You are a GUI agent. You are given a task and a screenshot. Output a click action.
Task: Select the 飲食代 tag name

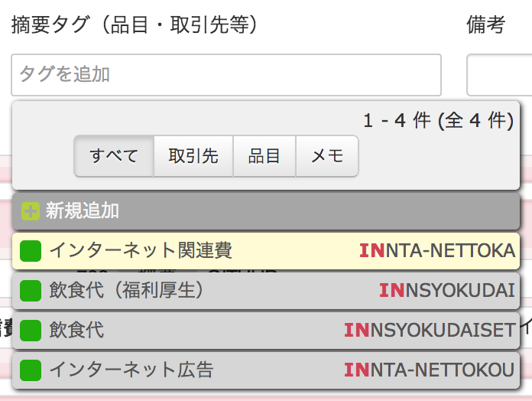coord(76,331)
